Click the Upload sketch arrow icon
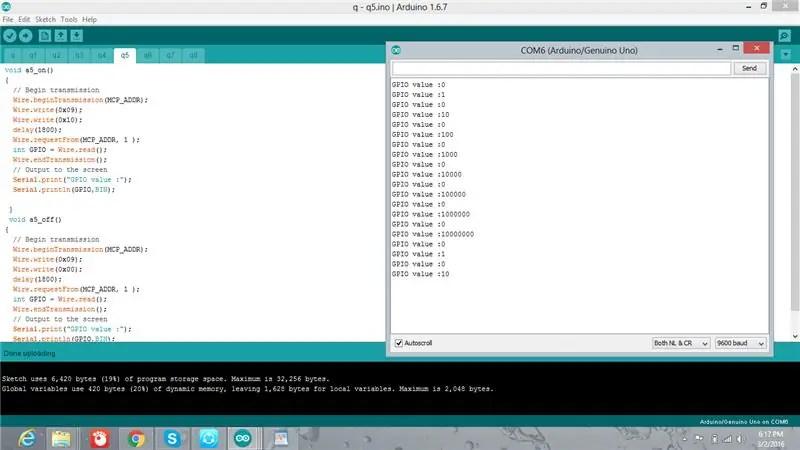Screen dimensions: 800x450 [x=26, y=36]
